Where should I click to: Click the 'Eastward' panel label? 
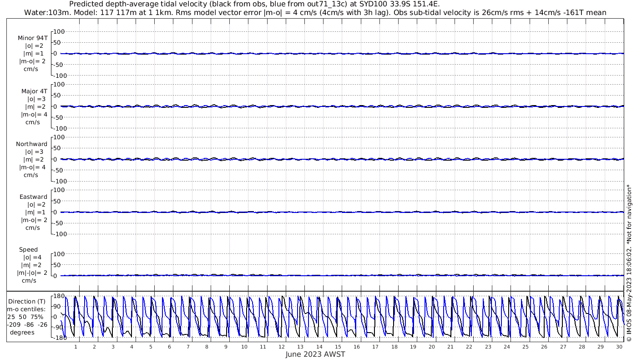pyautogui.click(x=34, y=197)
